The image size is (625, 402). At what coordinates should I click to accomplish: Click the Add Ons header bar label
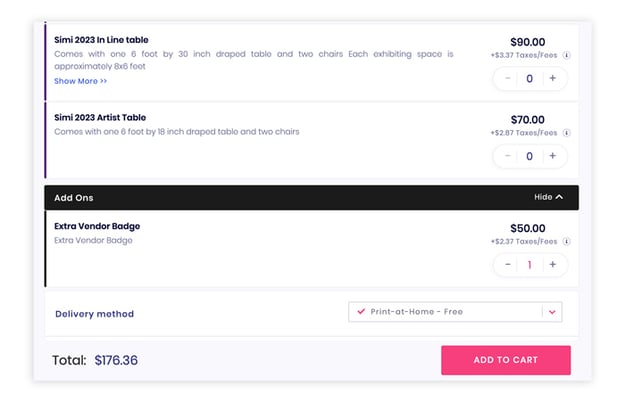tap(74, 198)
